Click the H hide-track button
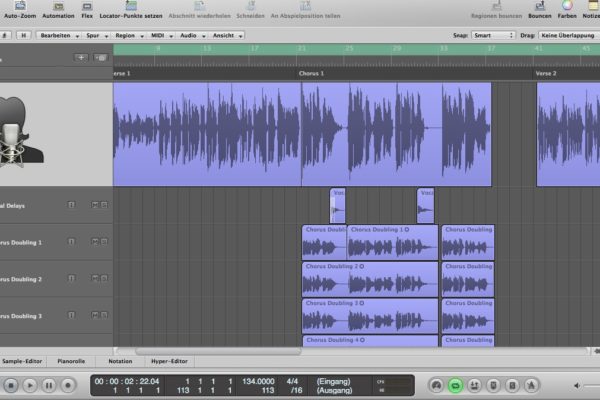This screenshot has width=600, height=400. [x=23, y=35]
